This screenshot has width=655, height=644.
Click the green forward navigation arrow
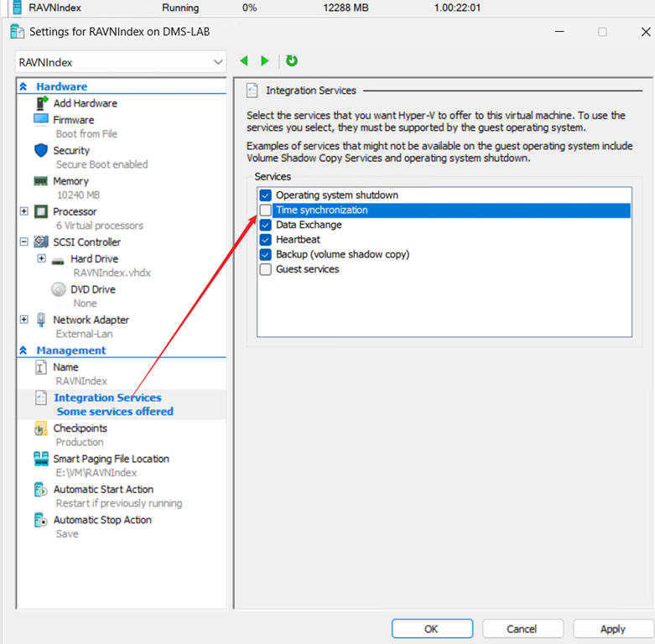(264, 61)
